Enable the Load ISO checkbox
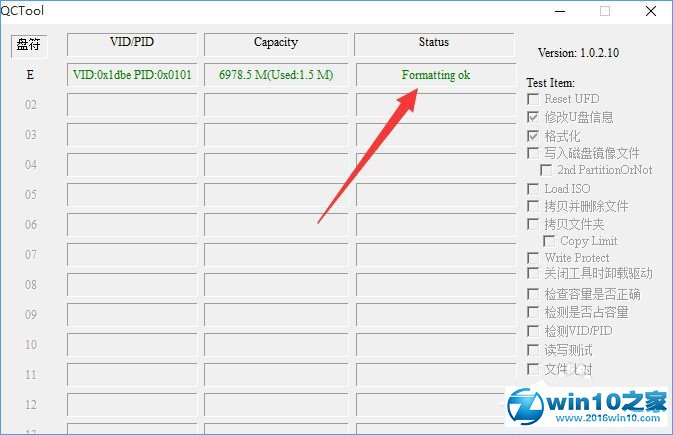 click(533, 189)
